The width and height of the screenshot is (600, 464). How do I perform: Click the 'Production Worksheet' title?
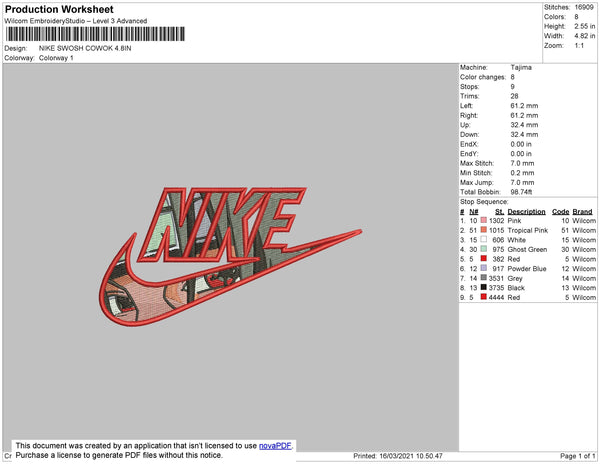(x=59, y=10)
